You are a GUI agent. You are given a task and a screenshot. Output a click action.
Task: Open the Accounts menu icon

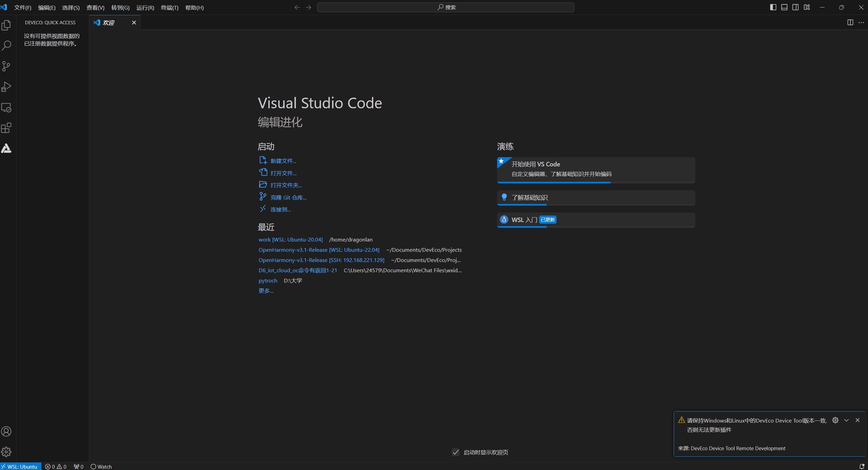coord(6,431)
